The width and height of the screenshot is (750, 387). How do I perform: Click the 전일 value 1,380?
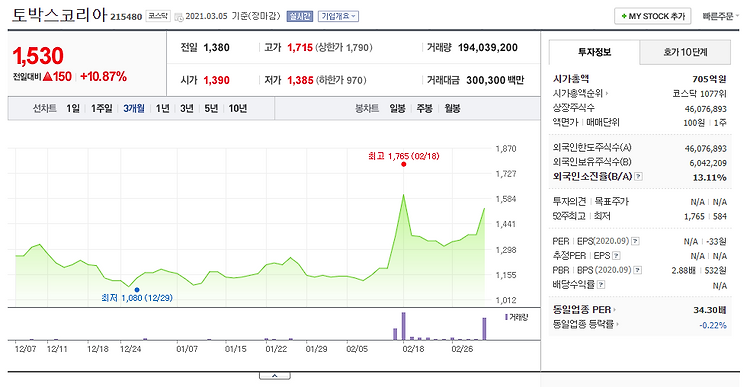[x=217, y=47]
